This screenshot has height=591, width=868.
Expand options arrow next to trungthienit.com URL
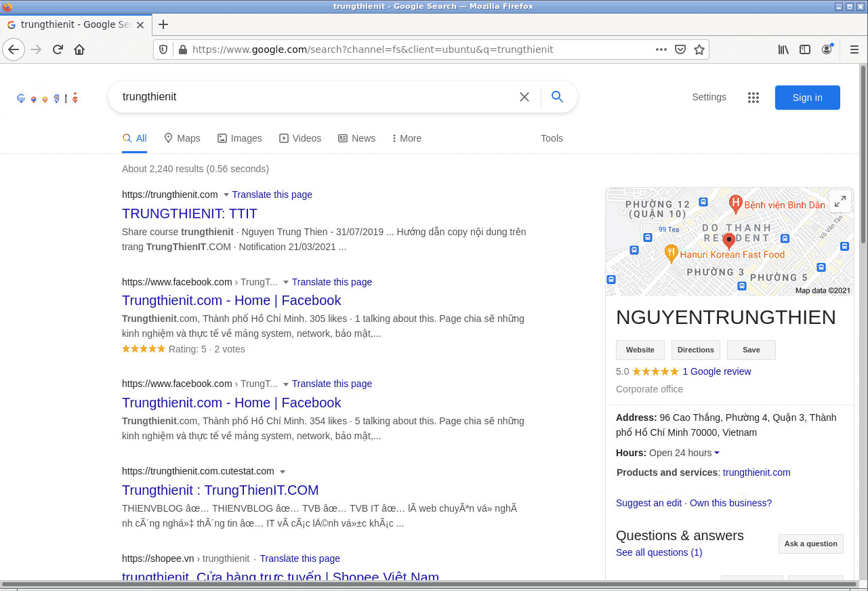(226, 195)
